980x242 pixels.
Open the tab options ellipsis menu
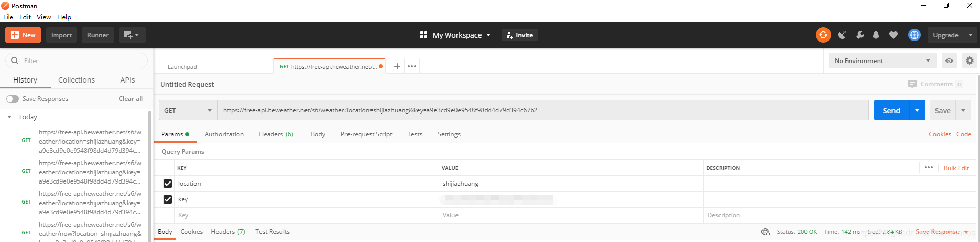click(412, 66)
